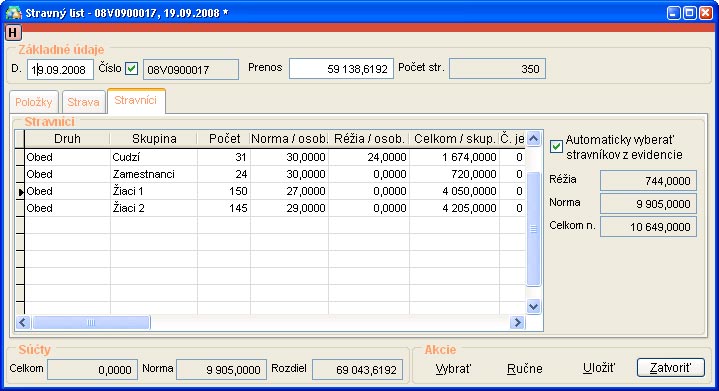Toggle the Číslo checkbox
Image resolution: width=719 pixels, height=391 pixels.
[x=132, y=69]
